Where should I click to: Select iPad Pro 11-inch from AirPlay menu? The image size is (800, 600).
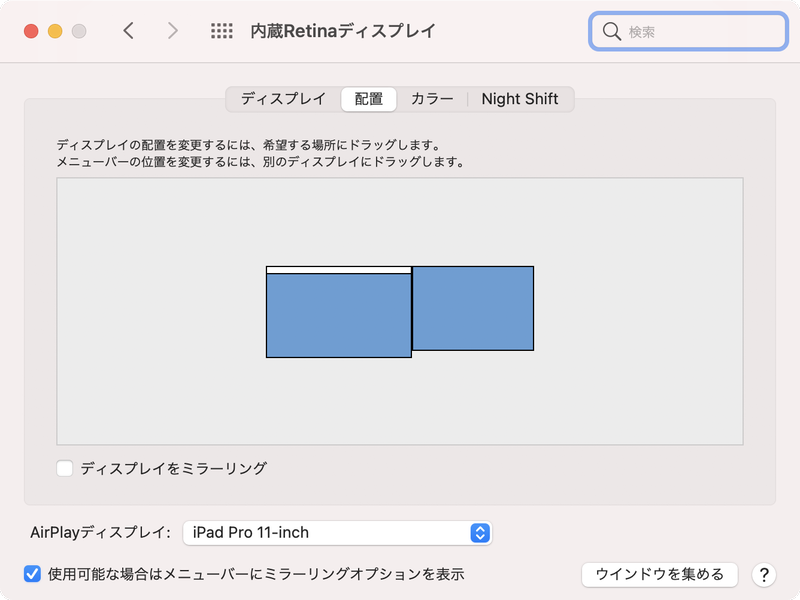pyautogui.click(x=250, y=532)
